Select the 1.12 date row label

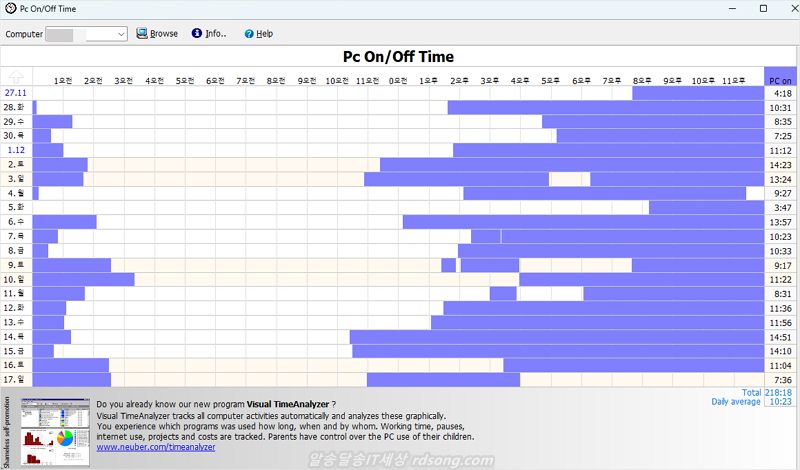tap(15, 150)
